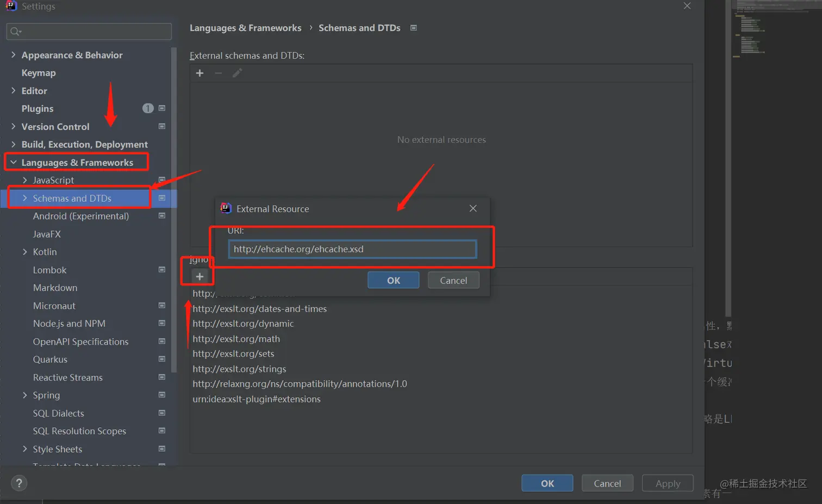This screenshot has width=822, height=504.
Task: Open the Plugins settings page
Action: [38, 109]
